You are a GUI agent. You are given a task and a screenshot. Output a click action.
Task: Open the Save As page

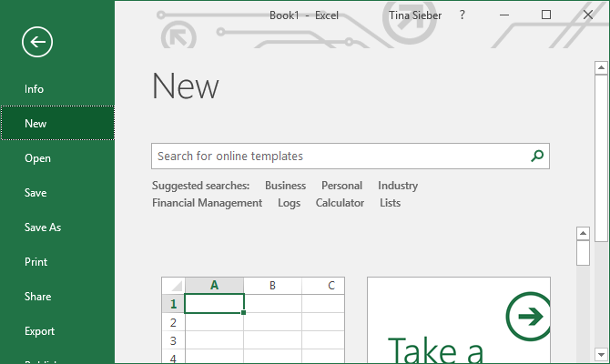[x=57, y=227]
